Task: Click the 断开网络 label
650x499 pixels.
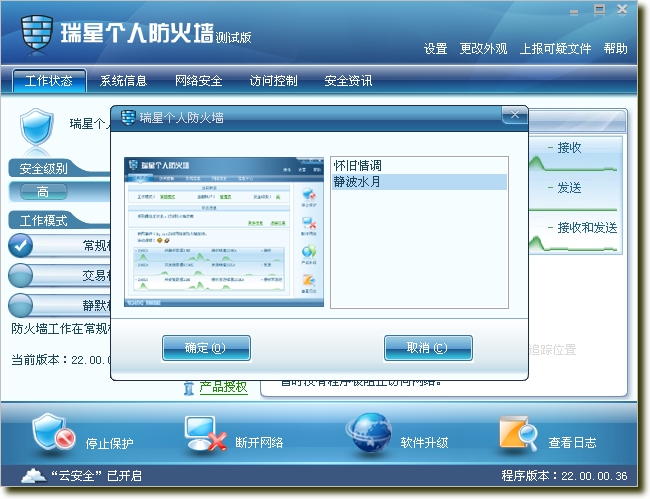Action: pyautogui.click(x=259, y=443)
